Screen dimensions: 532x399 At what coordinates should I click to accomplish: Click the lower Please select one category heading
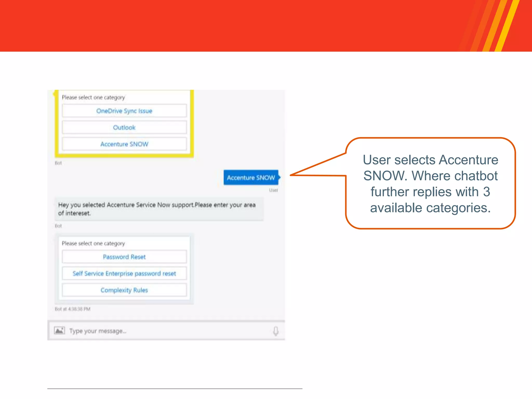tap(93, 243)
